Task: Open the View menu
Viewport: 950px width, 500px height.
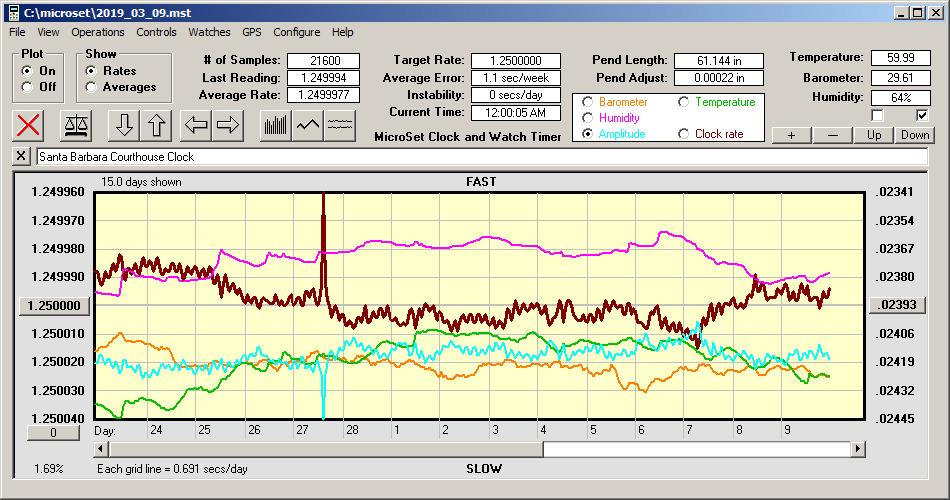Action: [x=48, y=32]
